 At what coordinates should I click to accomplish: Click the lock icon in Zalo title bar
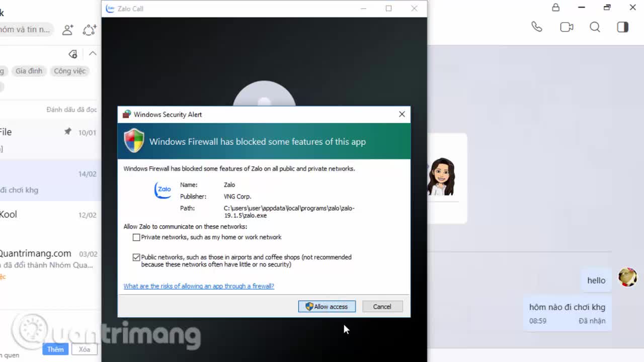pyautogui.click(x=555, y=8)
